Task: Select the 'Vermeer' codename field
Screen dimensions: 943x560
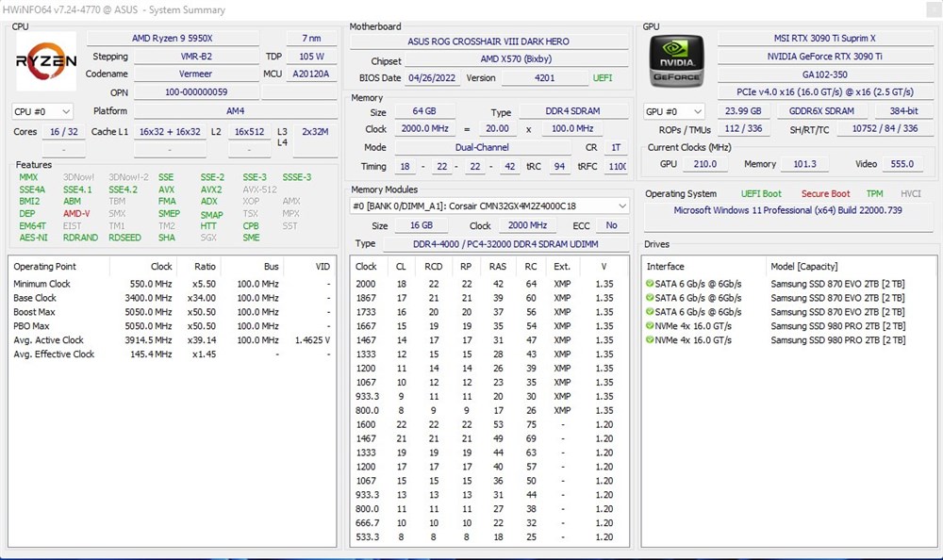Action: (196, 74)
